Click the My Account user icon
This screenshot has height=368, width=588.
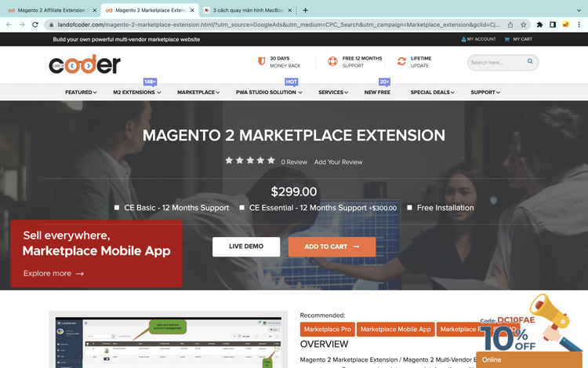point(464,39)
